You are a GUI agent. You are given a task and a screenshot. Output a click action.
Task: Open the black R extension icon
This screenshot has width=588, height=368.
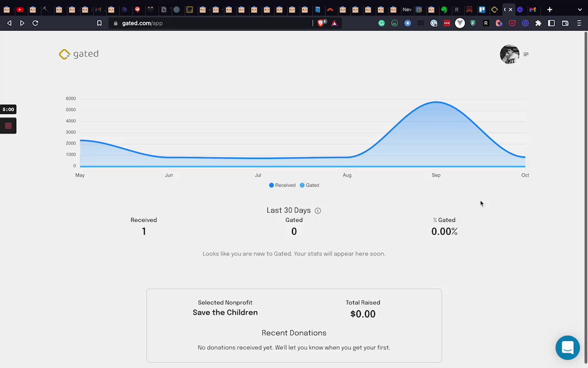(x=485, y=24)
